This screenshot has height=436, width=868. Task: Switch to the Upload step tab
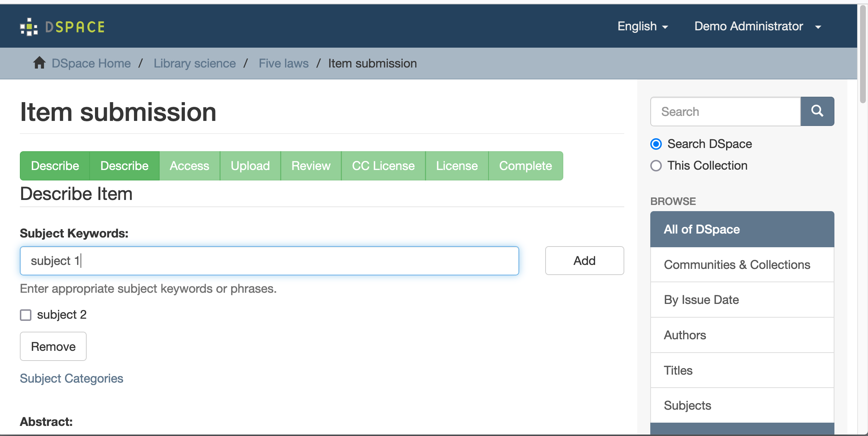pos(250,166)
